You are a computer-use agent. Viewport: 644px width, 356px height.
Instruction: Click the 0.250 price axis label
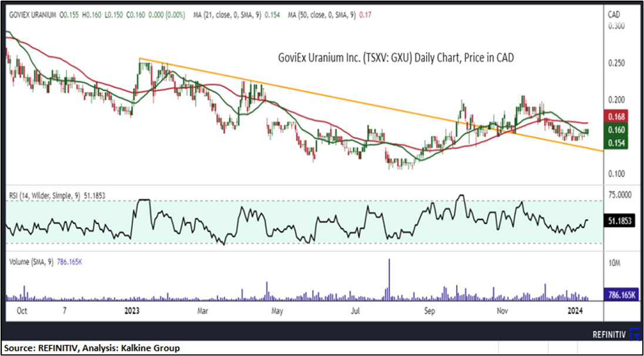616,63
